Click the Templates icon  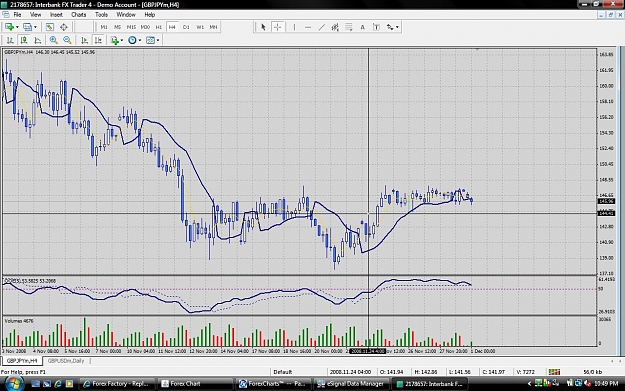[150, 40]
